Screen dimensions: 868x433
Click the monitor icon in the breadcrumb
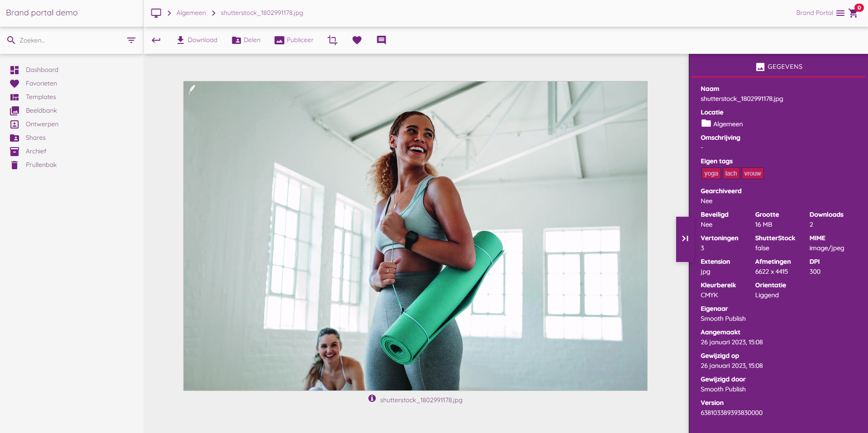[156, 13]
